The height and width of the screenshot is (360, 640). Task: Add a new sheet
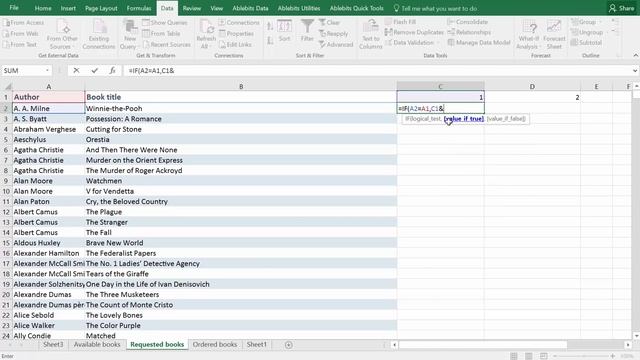coord(289,345)
